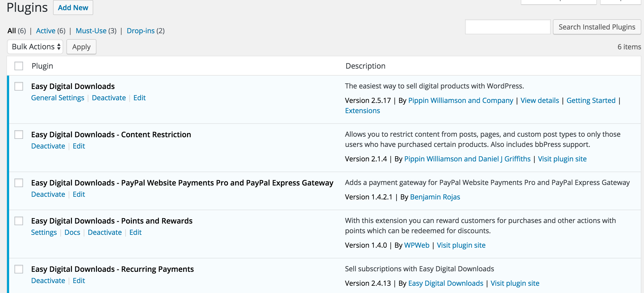This screenshot has height=293, width=644.
Task: Open the Bulk Actions dropdown
Action: [35, 47]
